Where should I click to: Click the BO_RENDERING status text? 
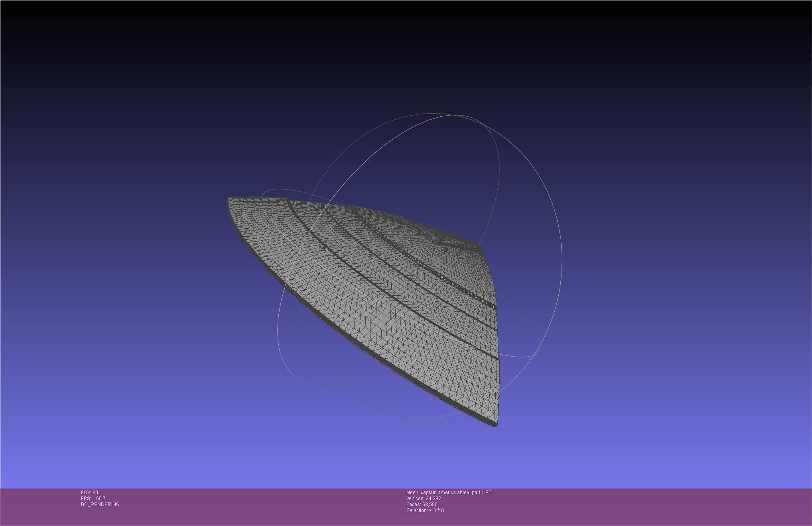pos(100,504)
